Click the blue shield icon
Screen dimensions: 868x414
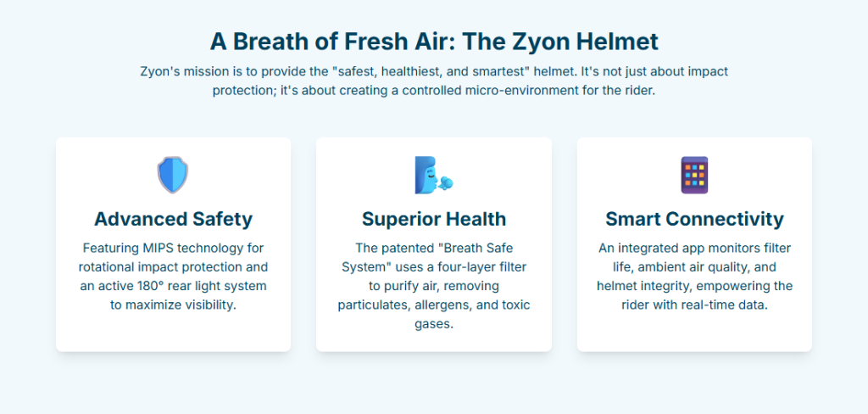click(173, 175)
